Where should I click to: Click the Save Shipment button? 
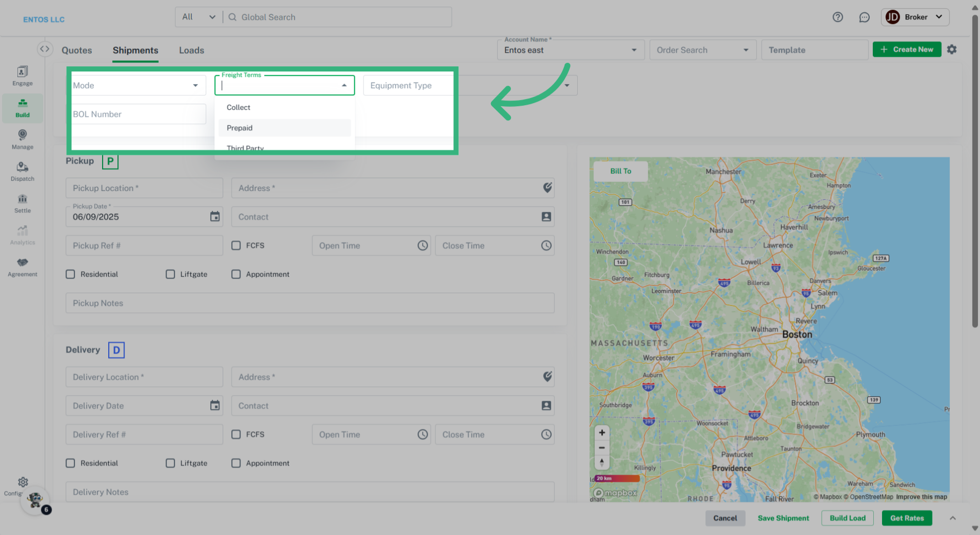pos(783,518)
